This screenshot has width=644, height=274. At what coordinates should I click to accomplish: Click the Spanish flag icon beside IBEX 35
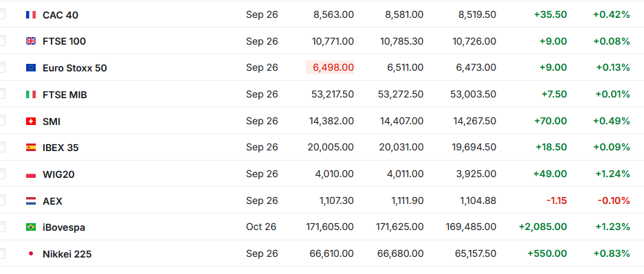(x=31, y=148)
